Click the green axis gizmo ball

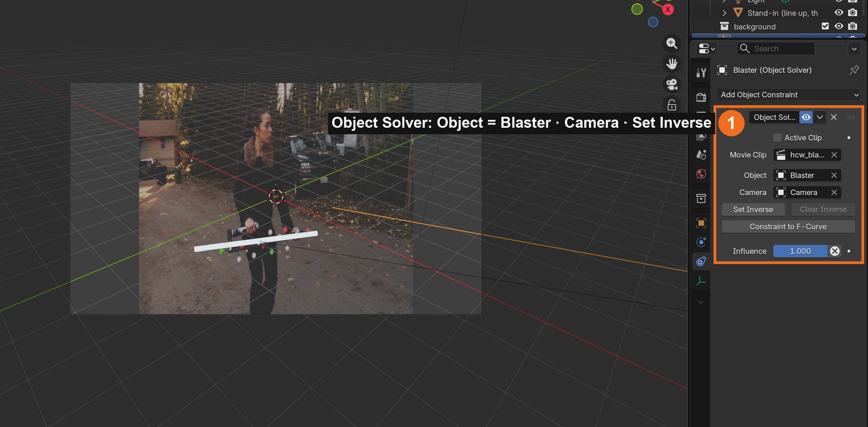tap(637, 9)
